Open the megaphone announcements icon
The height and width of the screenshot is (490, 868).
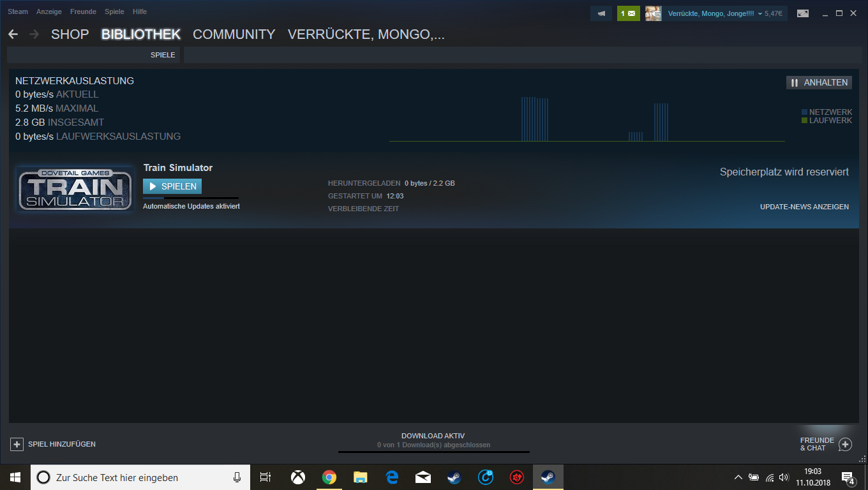click(601, 13)
